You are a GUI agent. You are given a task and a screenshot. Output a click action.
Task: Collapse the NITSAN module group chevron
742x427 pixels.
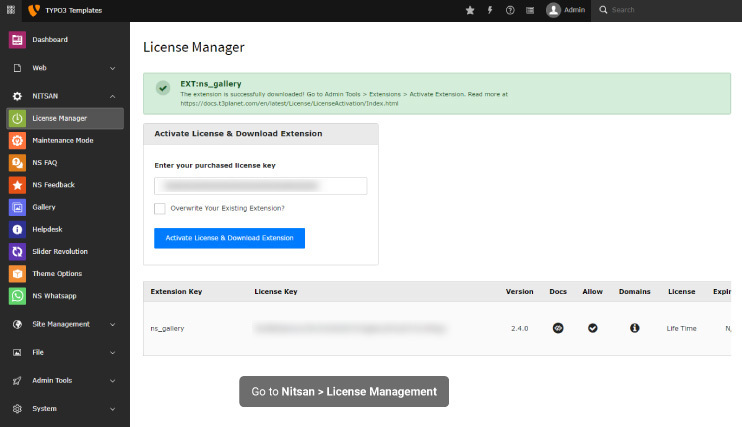(113, 96)
